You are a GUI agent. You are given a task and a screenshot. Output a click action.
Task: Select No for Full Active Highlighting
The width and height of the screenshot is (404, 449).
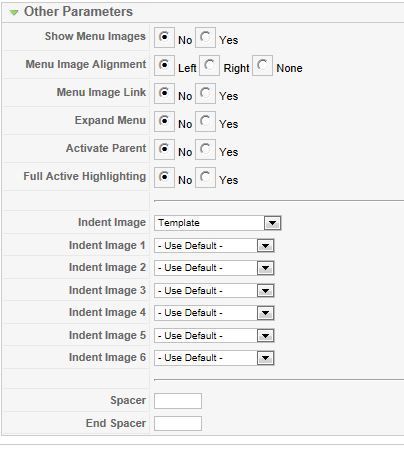point(164,177)
